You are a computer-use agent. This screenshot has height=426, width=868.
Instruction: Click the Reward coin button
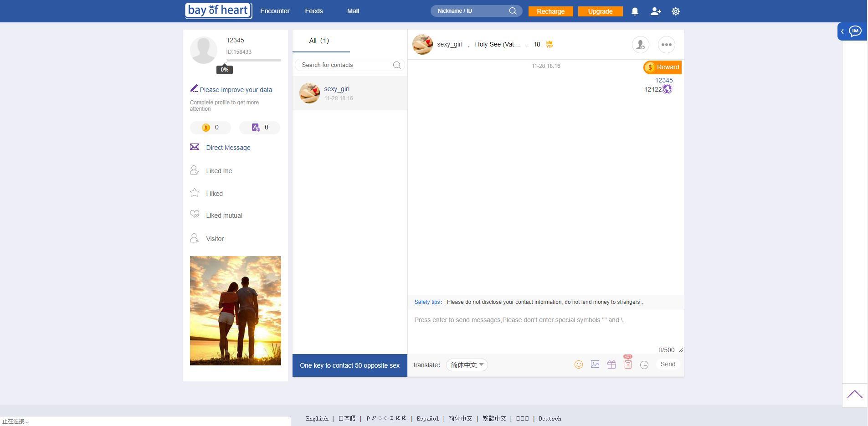tap(662, 67)
